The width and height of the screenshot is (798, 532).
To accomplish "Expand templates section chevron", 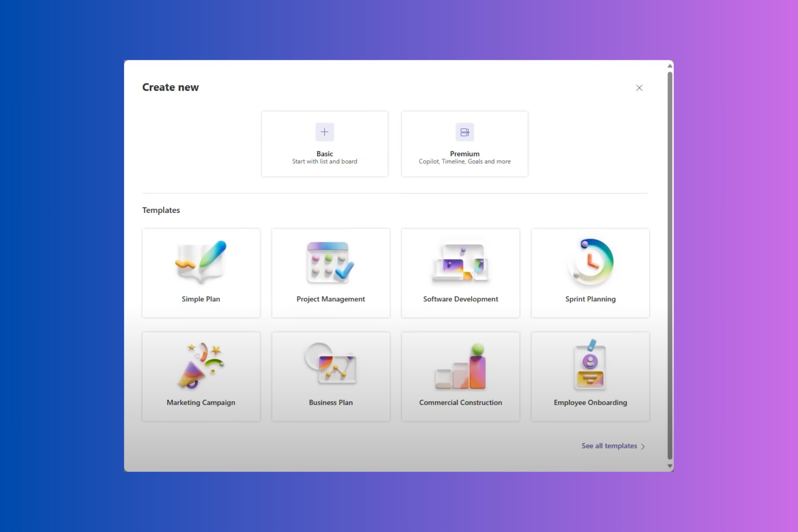I will point(644,446).
